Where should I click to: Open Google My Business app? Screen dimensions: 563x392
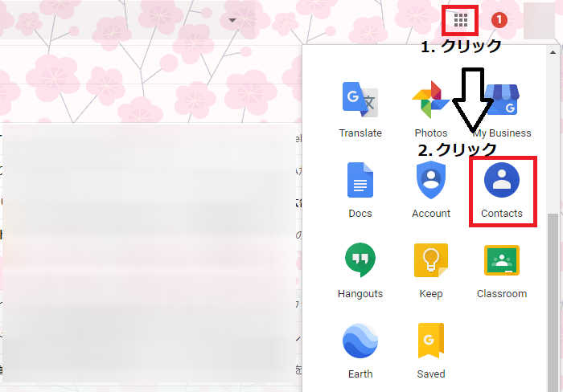pos(502,109)
